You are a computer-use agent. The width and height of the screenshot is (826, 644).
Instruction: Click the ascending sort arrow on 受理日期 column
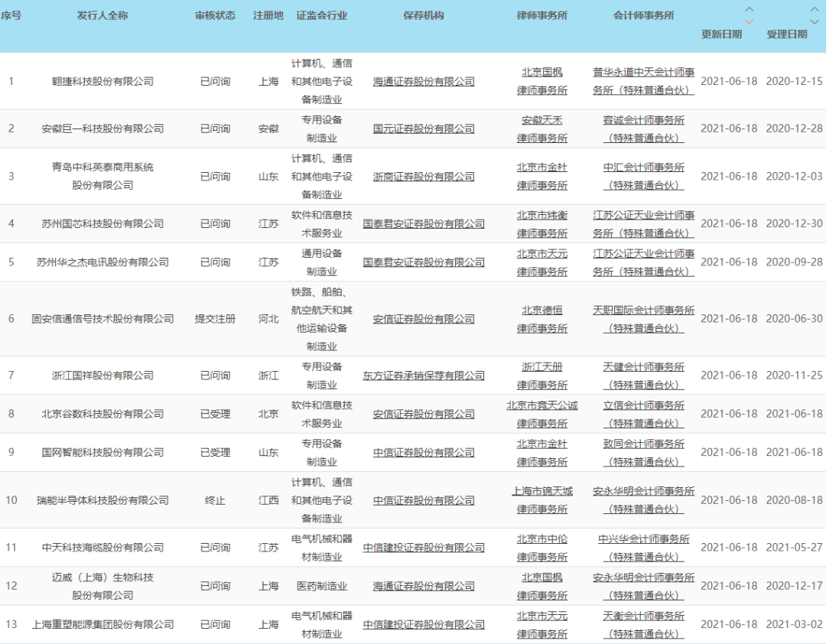pos(813,8)
